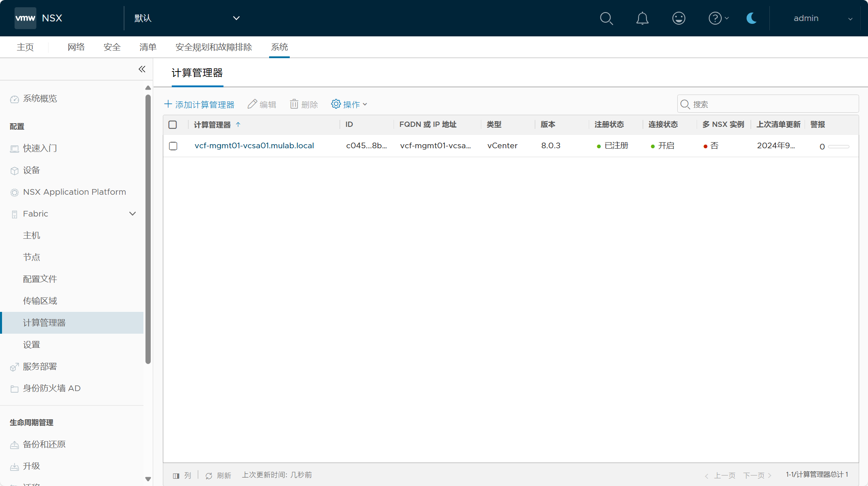Collapse the Fabric tree section
This screenshot has height=486, width=868.
132,214
